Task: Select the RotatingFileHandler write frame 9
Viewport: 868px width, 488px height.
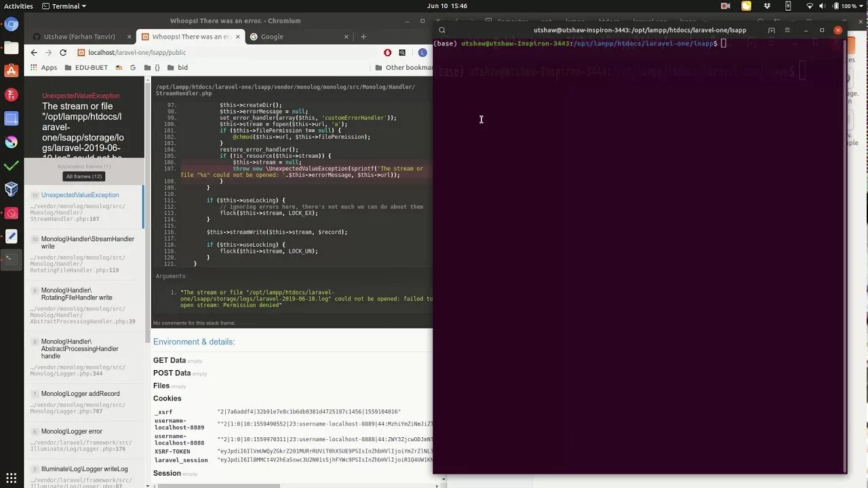Action: 84,306
